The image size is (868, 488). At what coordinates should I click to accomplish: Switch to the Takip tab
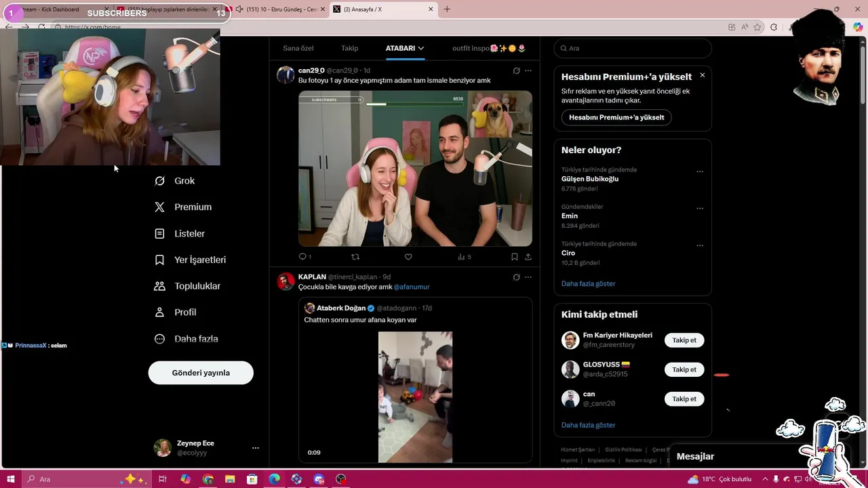tap(350, 48)
